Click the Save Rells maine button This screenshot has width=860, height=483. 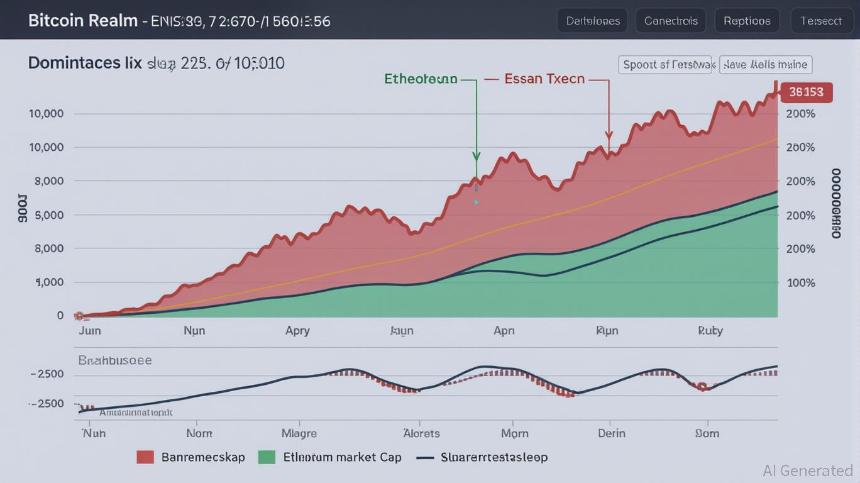(x=765, y=65)
